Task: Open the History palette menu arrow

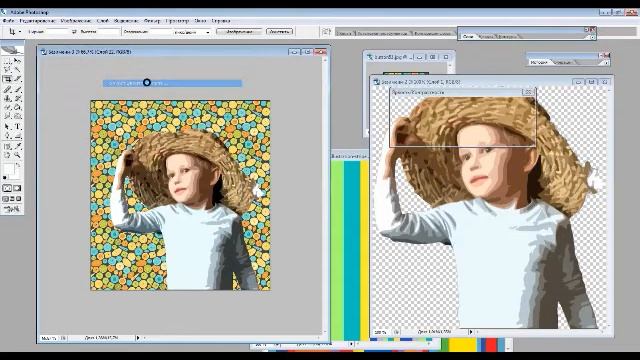Action: pyautogui.click(x=606, y=63)
